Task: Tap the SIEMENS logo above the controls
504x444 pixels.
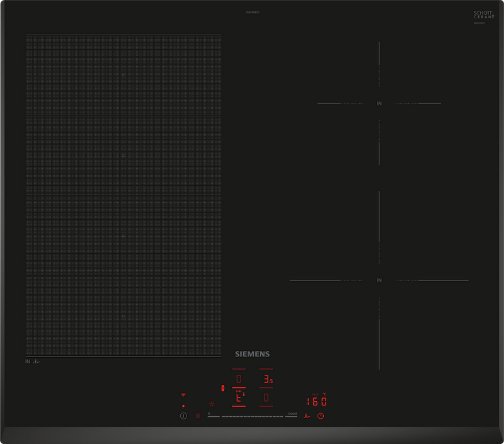Action: coord(252,354)
